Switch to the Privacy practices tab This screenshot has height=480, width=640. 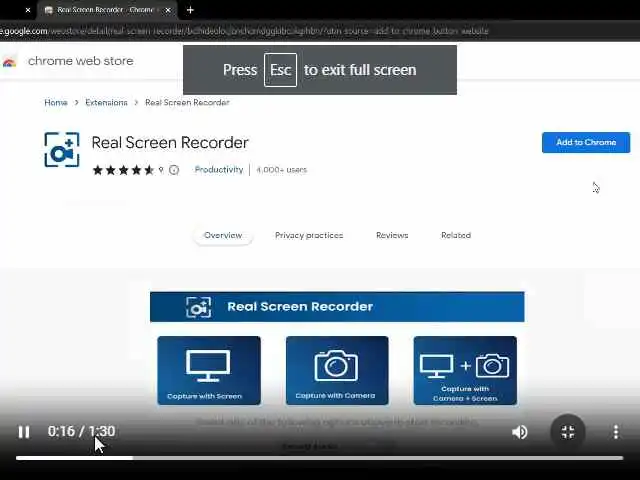coord(309,236)
